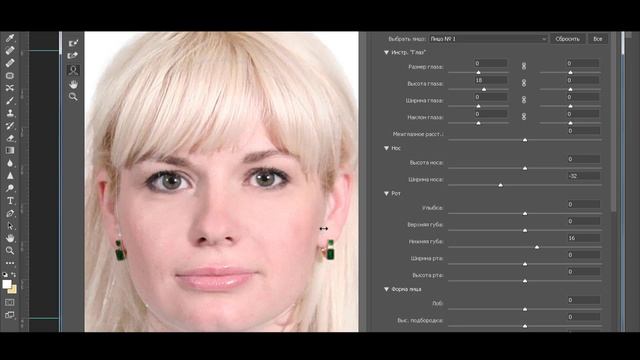The image size is (640, 360).
Task: Select the Path Selection arrow tool
Action: (x=10, y=226)
